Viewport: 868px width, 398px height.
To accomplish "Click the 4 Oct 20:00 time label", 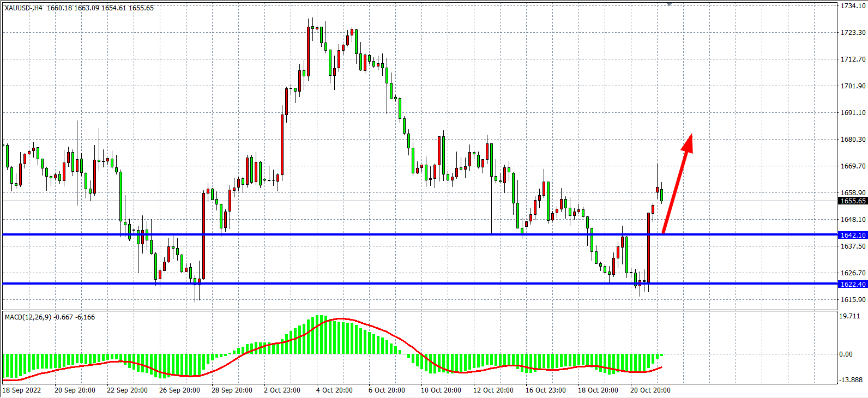I will 334,390.
